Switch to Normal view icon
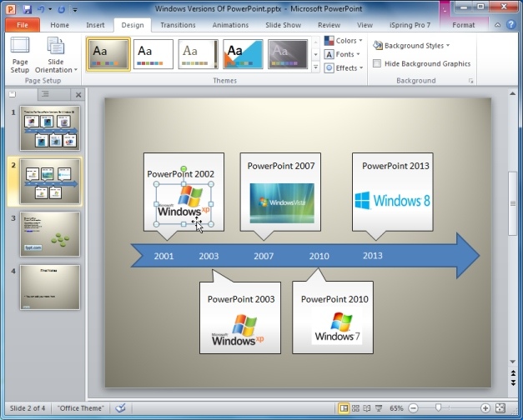523x420 pixels. (343, 408)
